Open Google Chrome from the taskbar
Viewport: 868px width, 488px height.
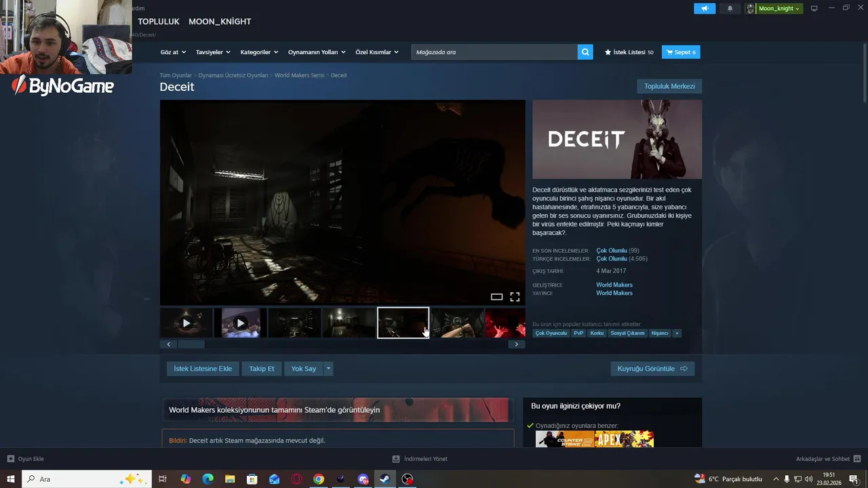[319, 479]
